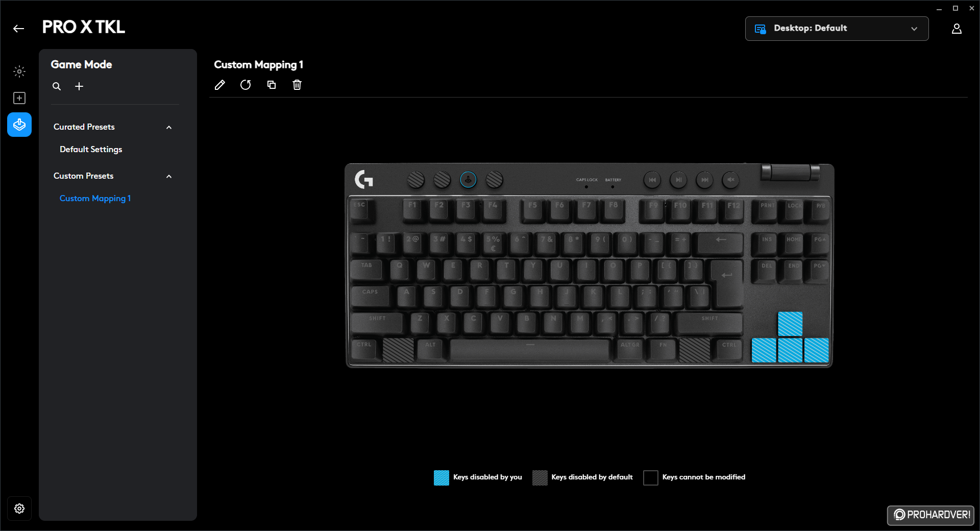Go back using the arrow beside PRO X TKL
Screen dimensions: 980x531
click(x=19, y=29)
